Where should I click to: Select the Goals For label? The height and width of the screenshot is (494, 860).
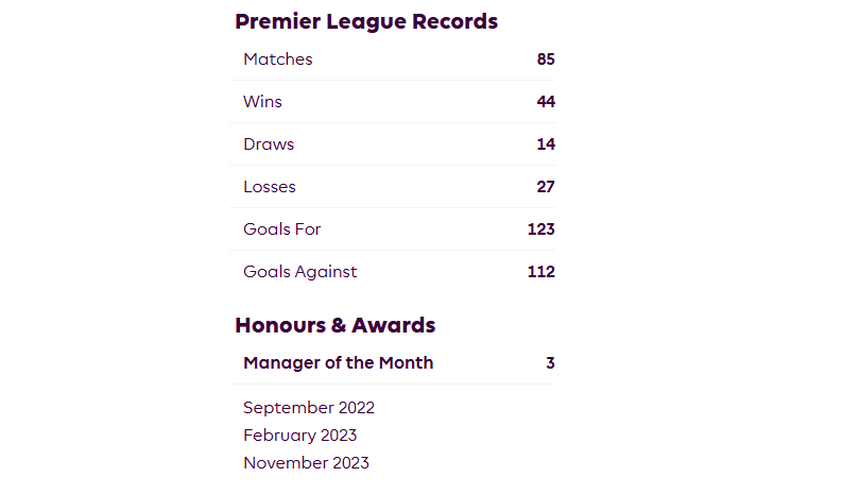[282, 229]
